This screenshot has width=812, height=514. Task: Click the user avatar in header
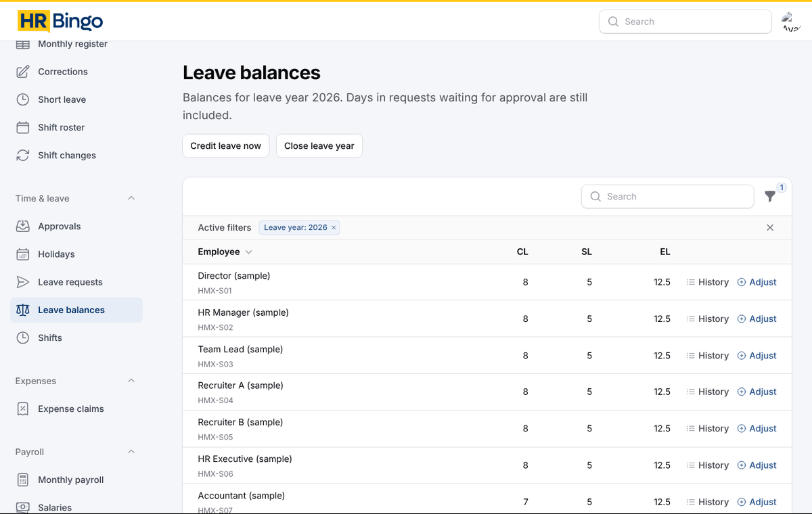790,22
